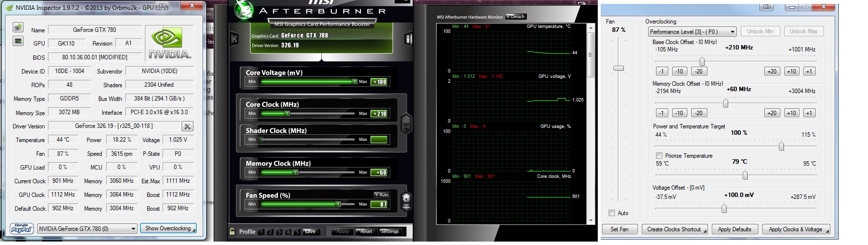Click the Temperature Target slider thumb
This screenshot has width=868, height=245.
745,175
